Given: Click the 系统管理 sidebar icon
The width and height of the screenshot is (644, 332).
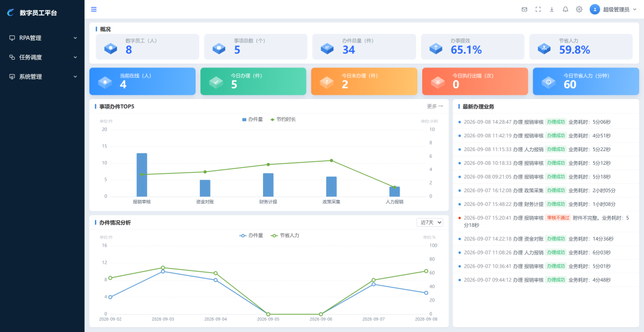Looking at the screenshot, I should click(13, 76).
